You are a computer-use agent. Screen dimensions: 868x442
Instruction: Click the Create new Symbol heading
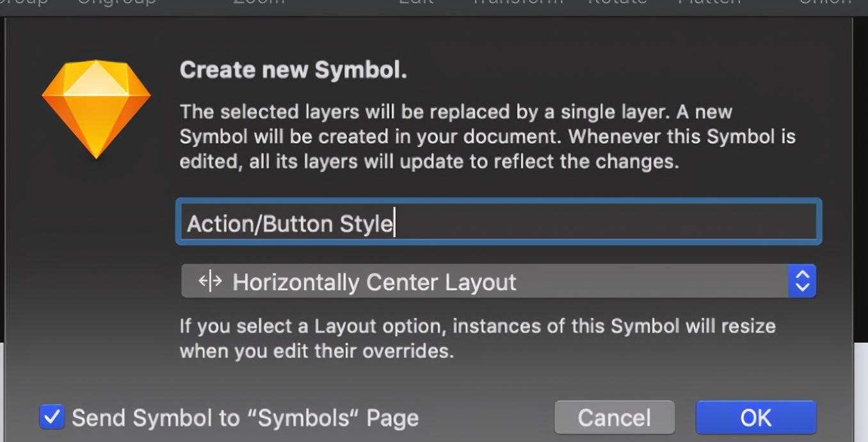[293, 70]
